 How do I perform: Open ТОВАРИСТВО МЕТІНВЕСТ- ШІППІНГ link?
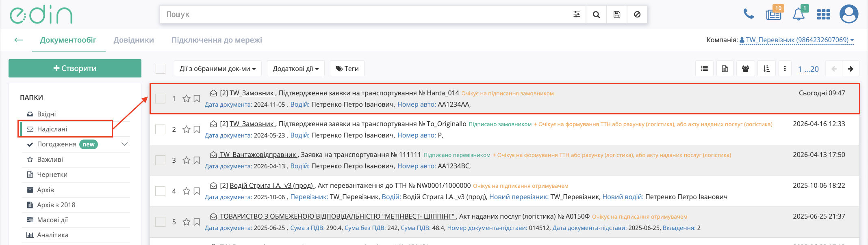click(x=338, y=216)
